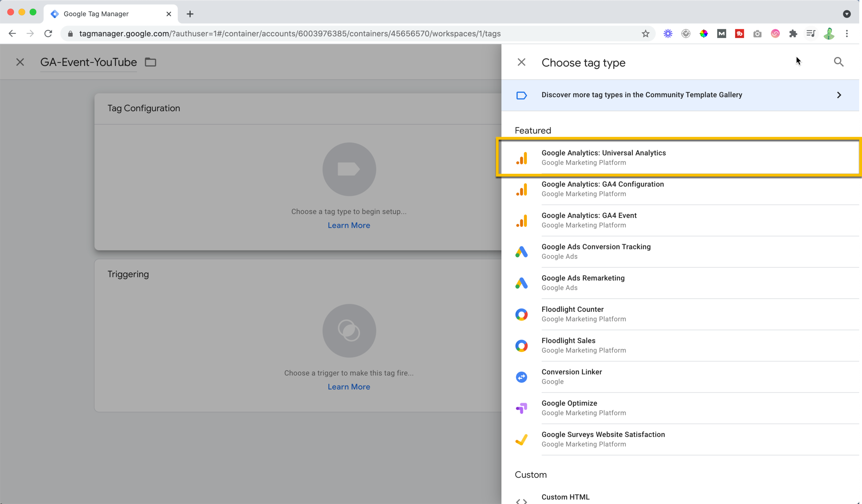Click the Google Ads Conversion Tracking logo
This screenshot has height=504, width=862.
[x=521, y=252]
